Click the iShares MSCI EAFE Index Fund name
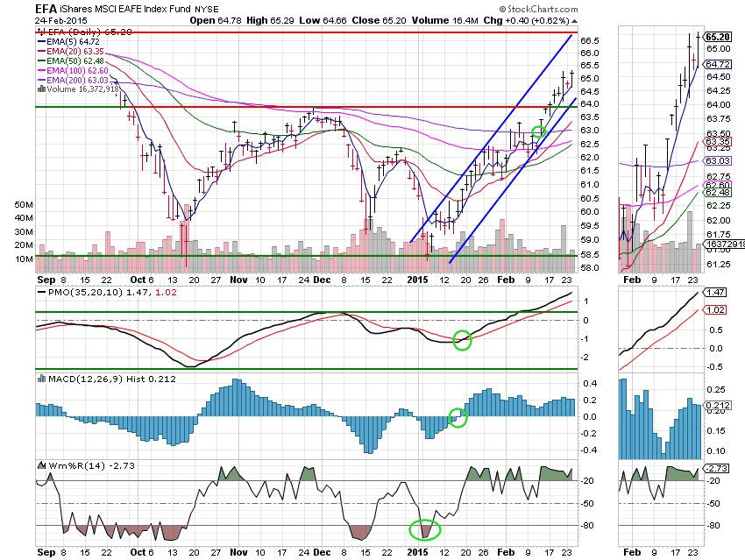This screenshot has width=745, height=560. (x=125, y=9)
